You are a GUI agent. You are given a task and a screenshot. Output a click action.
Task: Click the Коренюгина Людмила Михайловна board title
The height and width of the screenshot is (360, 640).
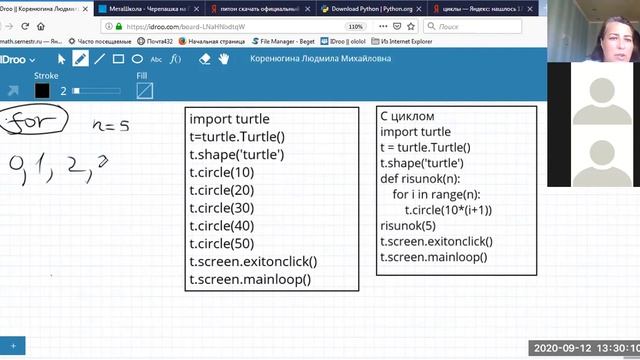pos(320,58)
